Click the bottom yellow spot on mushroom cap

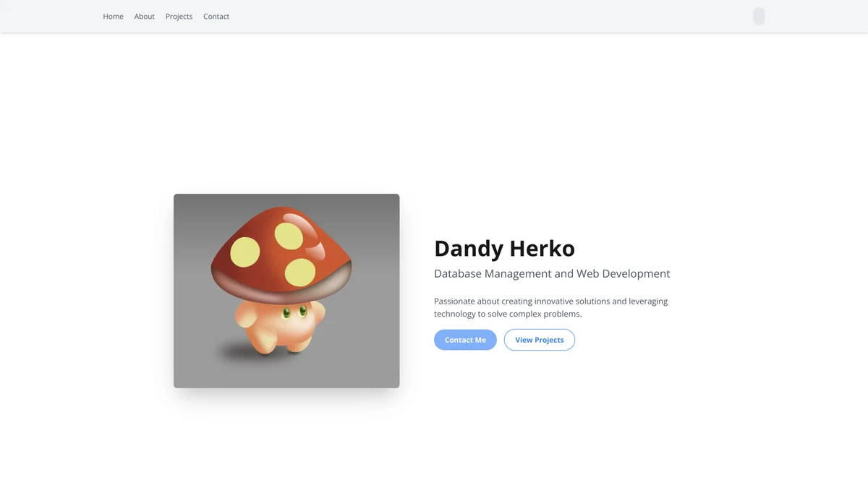click(x=300, y=272)
